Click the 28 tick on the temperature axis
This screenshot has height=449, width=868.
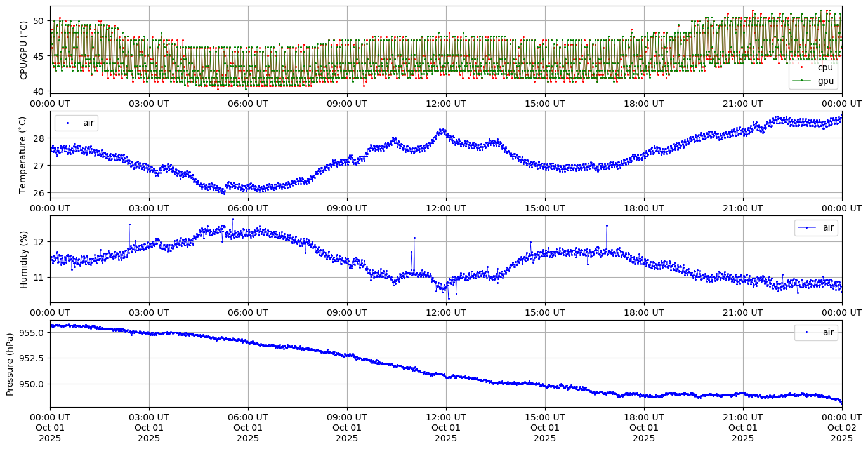click(39, 138)
